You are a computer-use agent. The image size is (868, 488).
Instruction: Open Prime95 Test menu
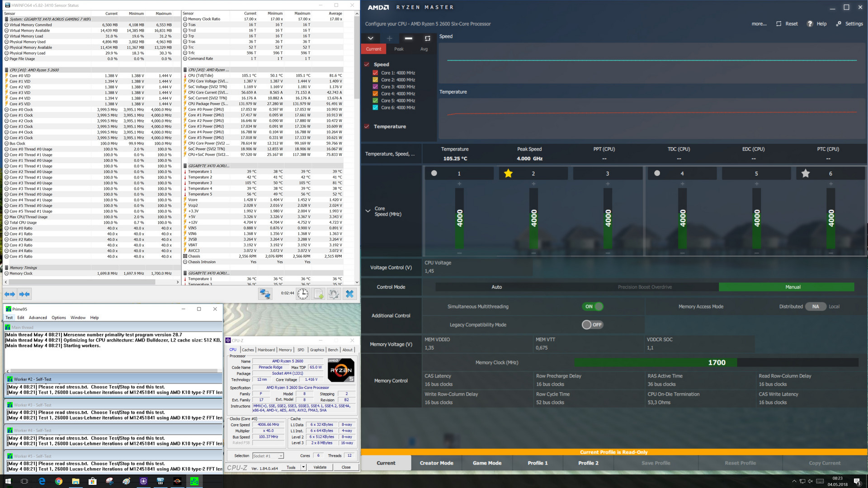click(x=9, y=318)
